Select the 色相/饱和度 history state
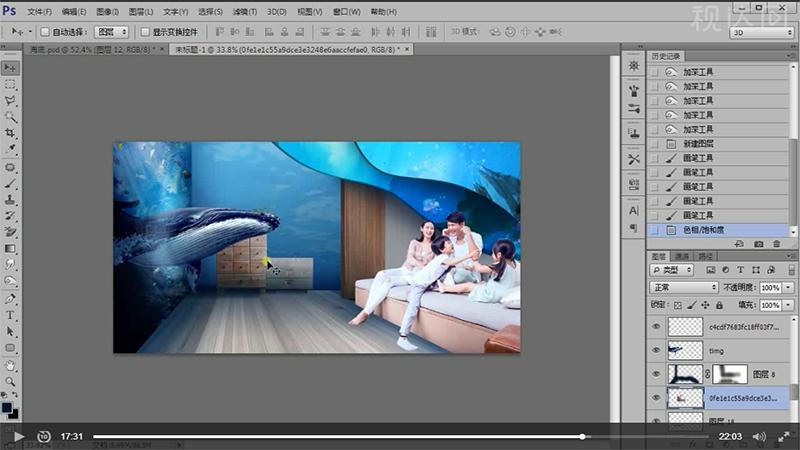 pos(703,229)
